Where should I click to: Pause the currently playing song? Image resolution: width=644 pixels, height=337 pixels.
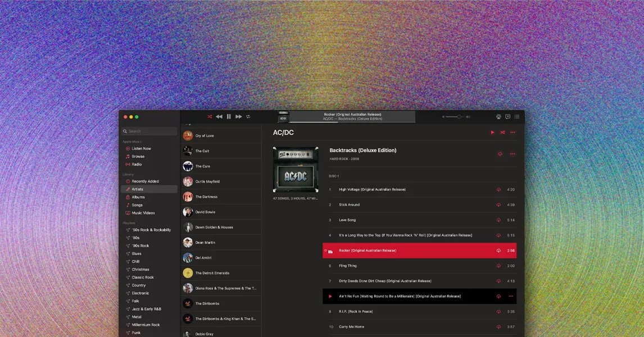click(x=229, y=117)
